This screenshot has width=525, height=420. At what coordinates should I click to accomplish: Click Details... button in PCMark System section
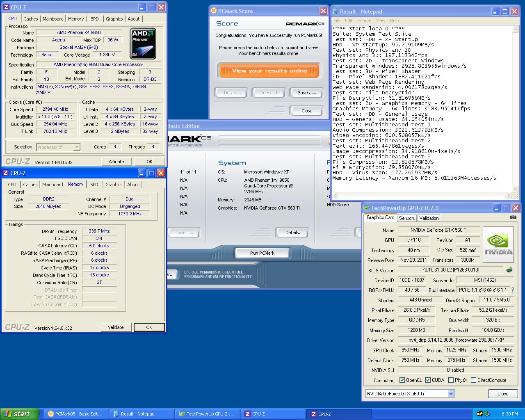(294, 233)
